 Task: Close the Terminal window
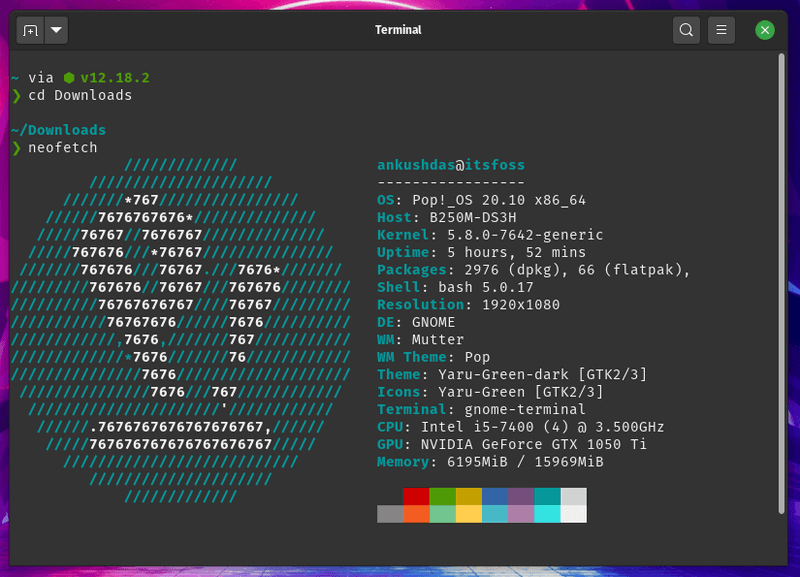[x=765, y=30]
